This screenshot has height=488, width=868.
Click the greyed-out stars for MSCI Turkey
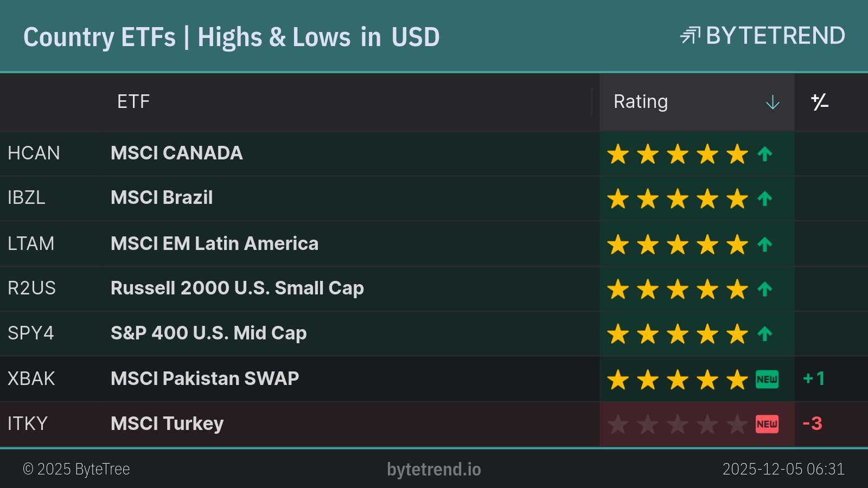pos(678,424)
